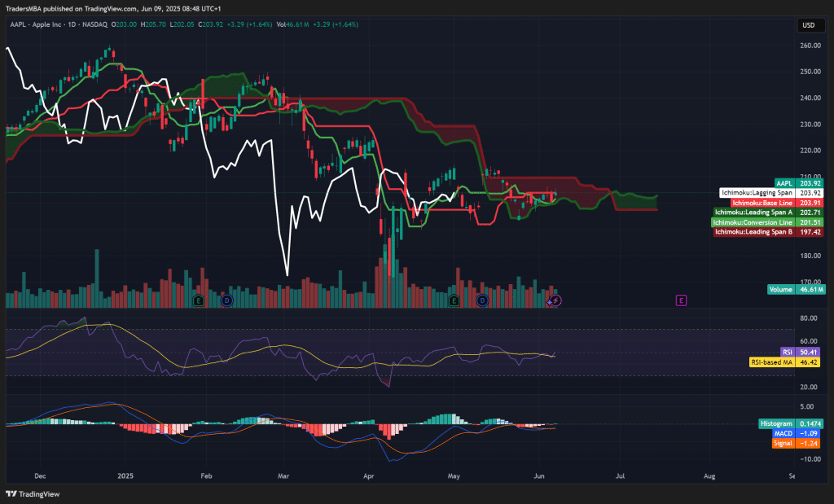Click the earnings E marker near May
The height and width of the screenshot is (504, 834).
454,300
